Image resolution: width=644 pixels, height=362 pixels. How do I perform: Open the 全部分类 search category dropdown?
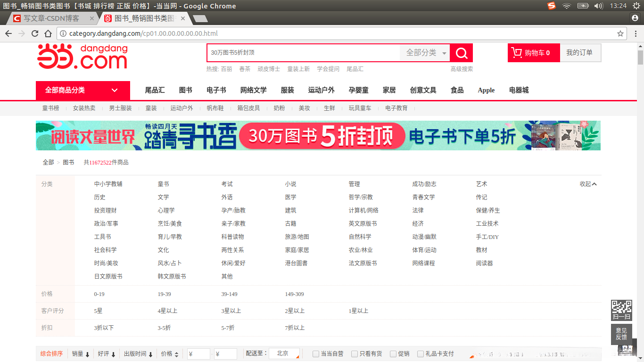(425, 53)
